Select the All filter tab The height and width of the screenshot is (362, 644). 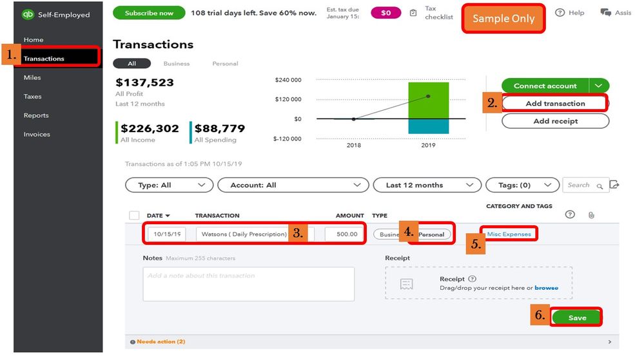click(132, 64)
